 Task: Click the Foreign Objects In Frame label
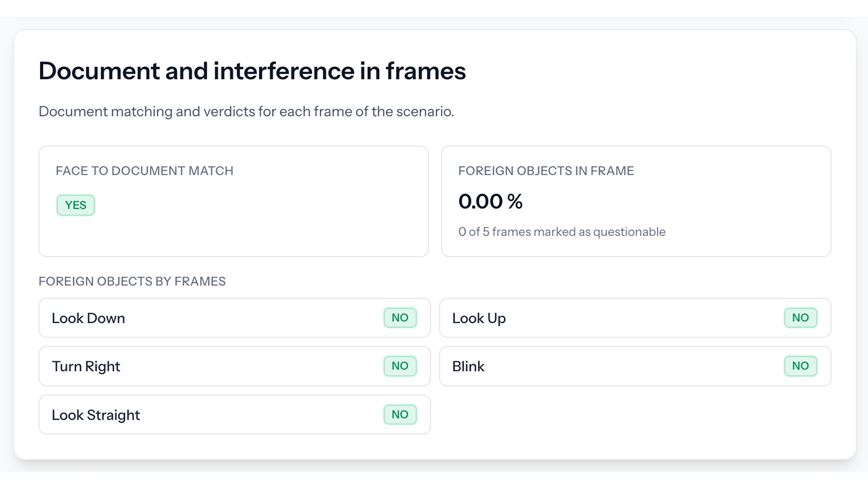(545, 171)
